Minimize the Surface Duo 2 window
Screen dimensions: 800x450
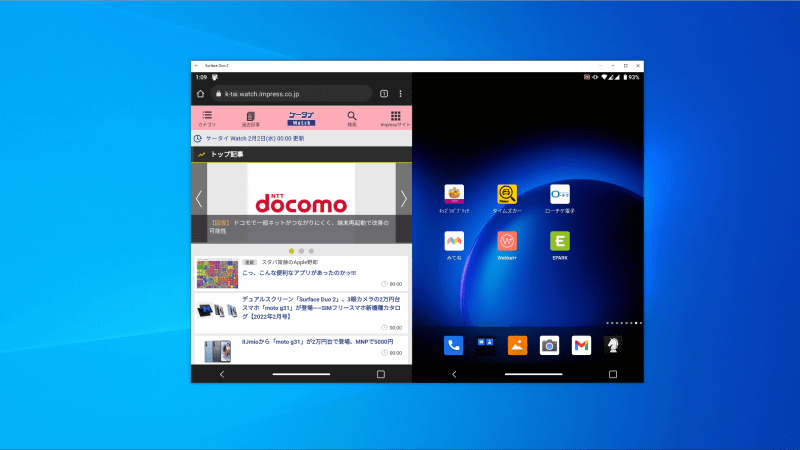click(613, 66)
